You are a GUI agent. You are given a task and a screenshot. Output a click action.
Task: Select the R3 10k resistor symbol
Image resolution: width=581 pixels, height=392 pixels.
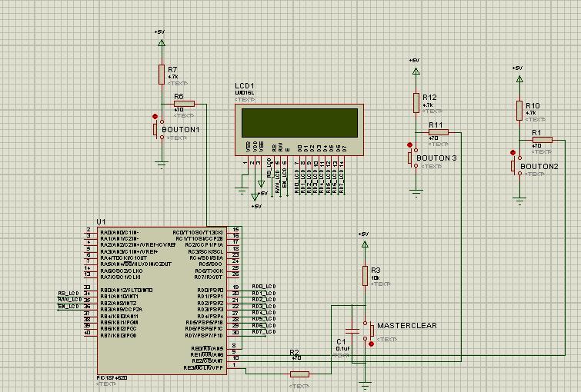pyautogui.click(x=365, y=276)
